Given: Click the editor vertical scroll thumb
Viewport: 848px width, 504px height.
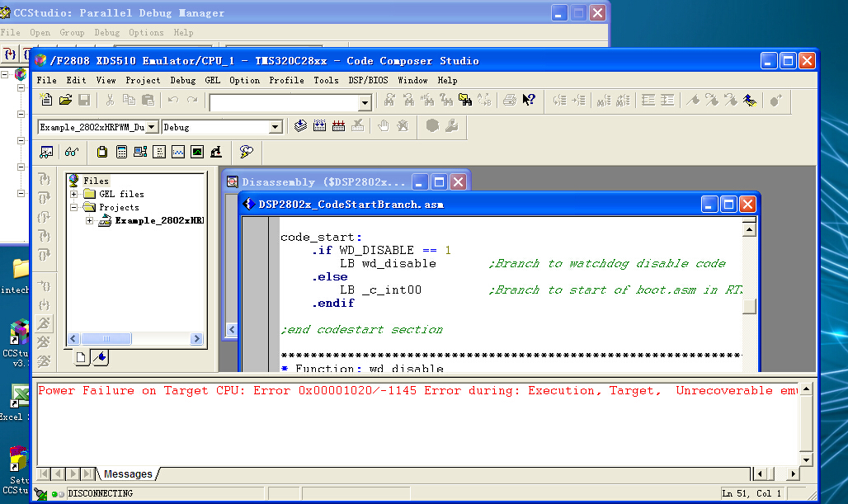Looking at the screenshot, I should 749,306.
